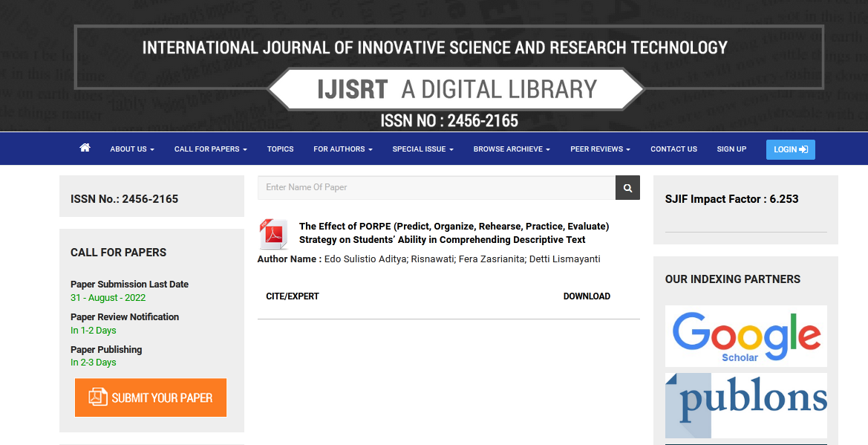
Task: Open the PDF icon beside paper title
Action: 273,234
